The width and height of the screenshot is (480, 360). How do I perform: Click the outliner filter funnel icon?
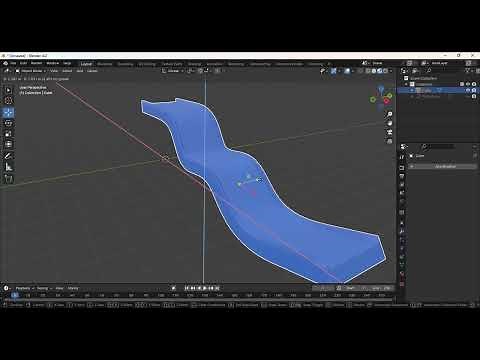pos(468,70)
